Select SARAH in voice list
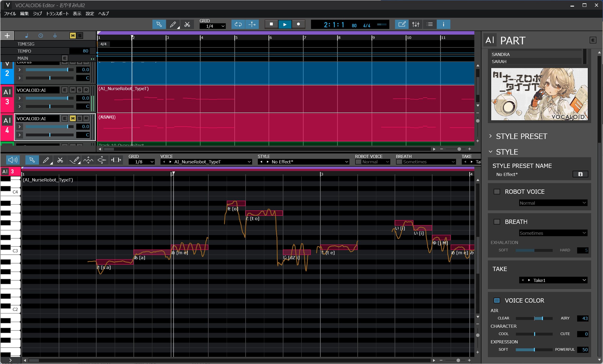This screenshot has width=603, height=364. point(536,61)
